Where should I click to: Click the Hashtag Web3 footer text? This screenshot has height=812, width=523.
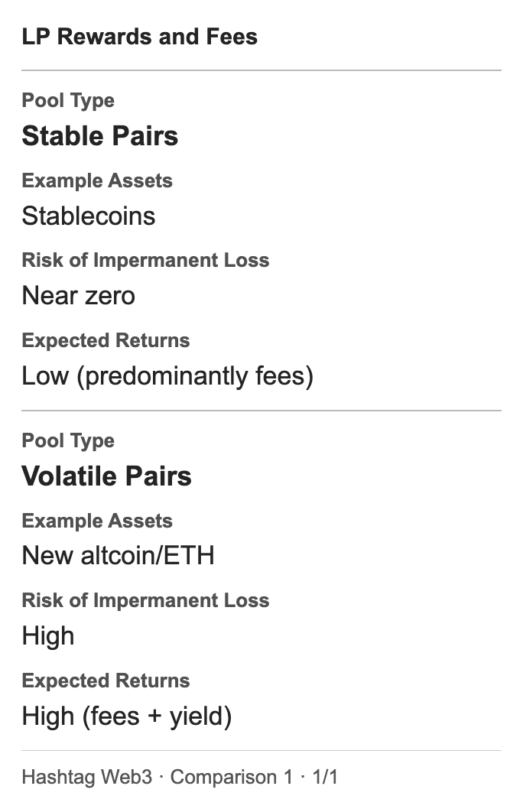[87, 778]
